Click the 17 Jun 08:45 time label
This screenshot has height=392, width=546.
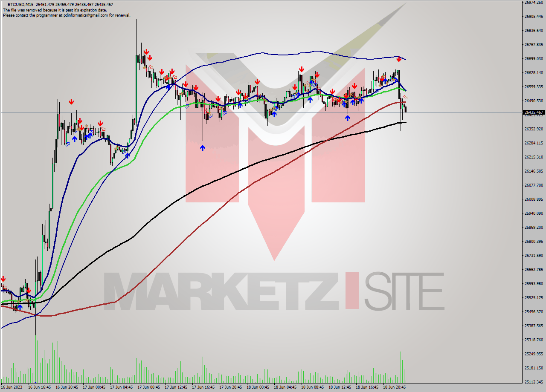148,388
